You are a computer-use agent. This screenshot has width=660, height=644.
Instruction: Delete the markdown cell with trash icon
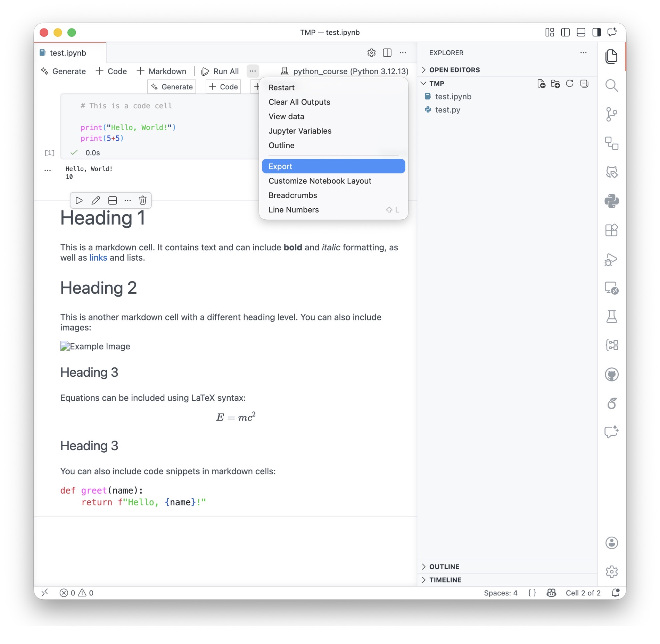point(142,200)
